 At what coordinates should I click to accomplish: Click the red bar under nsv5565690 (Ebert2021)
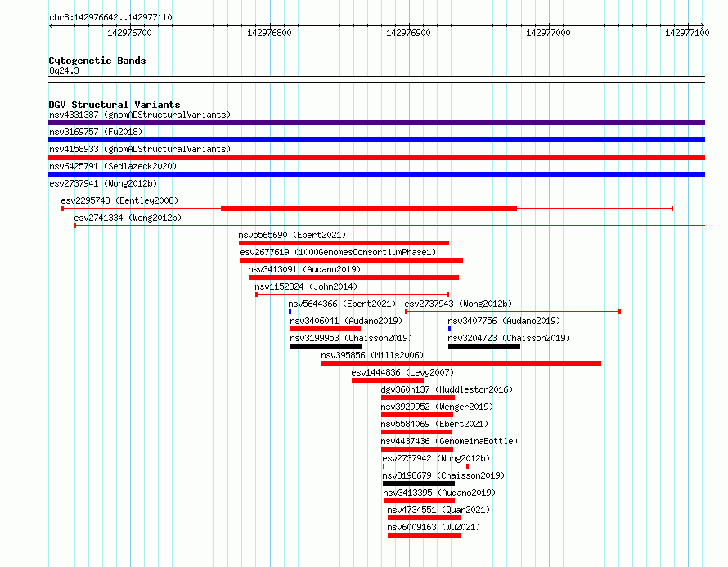[344, 243]
